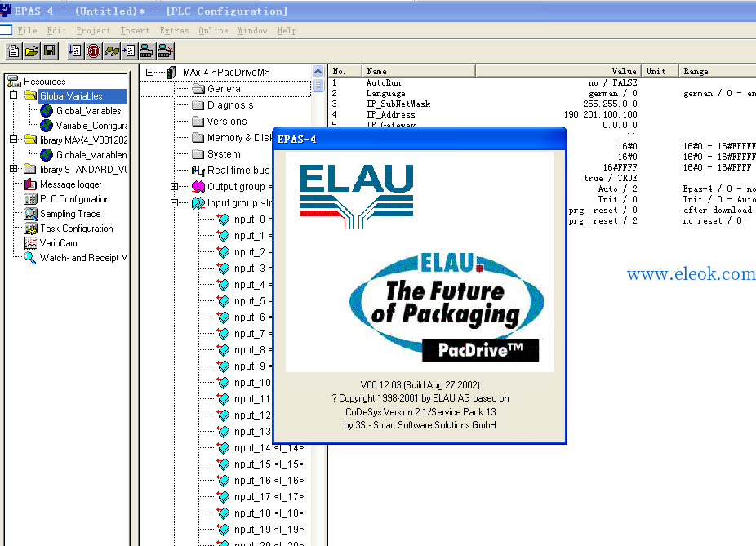The height and width of the screenshot is (546, 756).
Task: Open the Help menu
Action: (x=287, y=30)
